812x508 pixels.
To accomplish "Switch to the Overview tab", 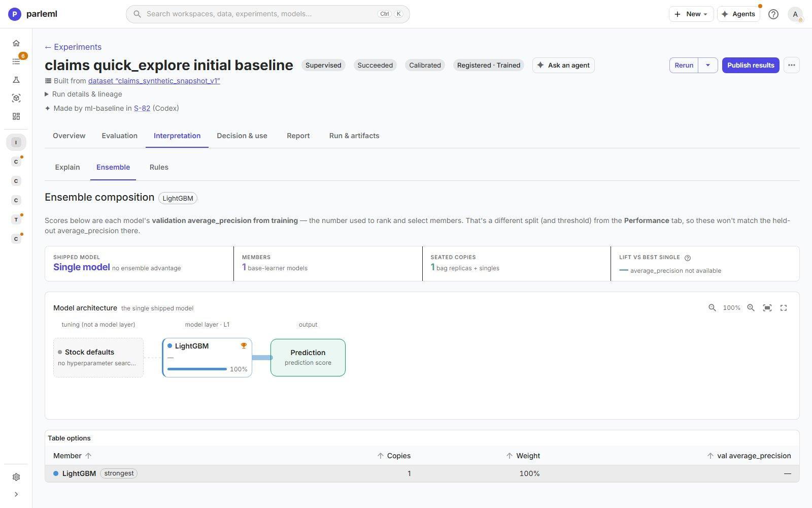I will tap(69, 136).
